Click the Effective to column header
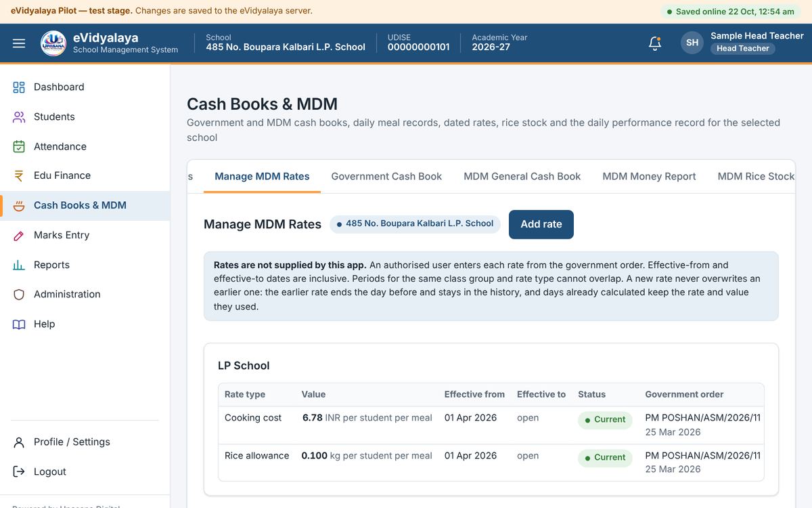The image size is (812, 508). [541, 394]
